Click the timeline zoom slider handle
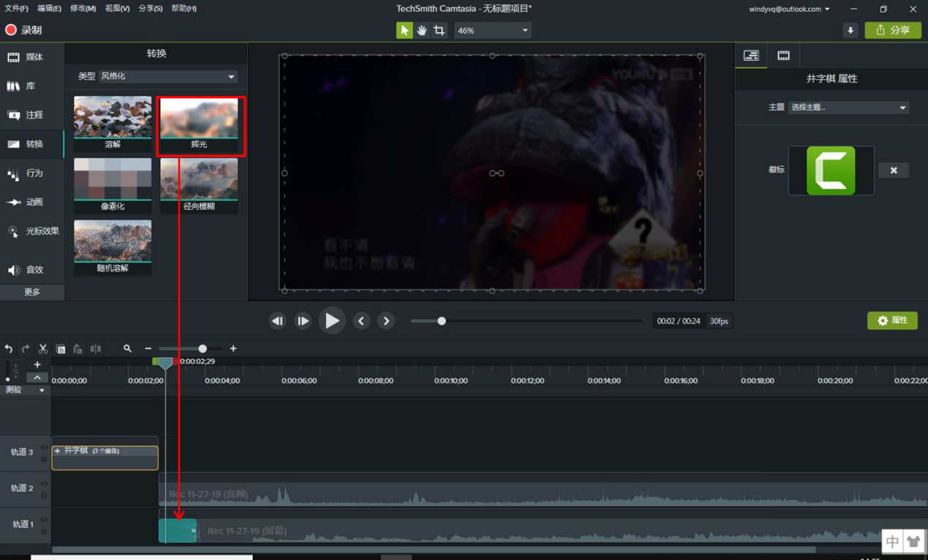 click(203, 349)
